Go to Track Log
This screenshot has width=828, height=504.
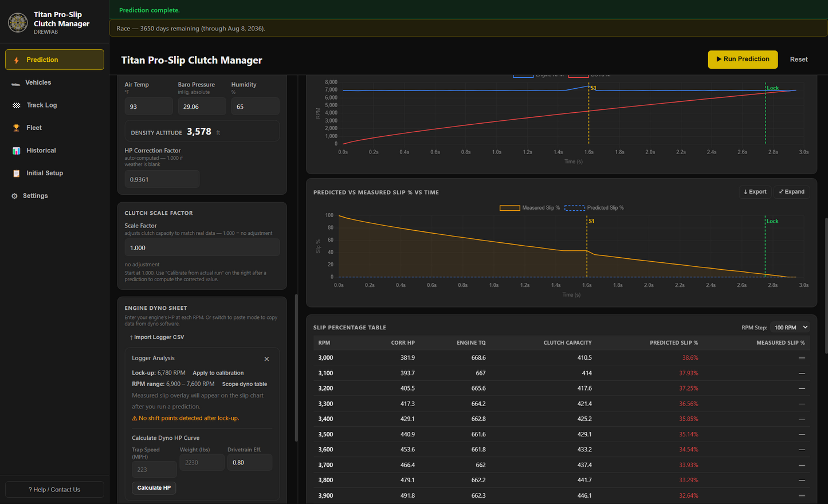click(54, 105)
